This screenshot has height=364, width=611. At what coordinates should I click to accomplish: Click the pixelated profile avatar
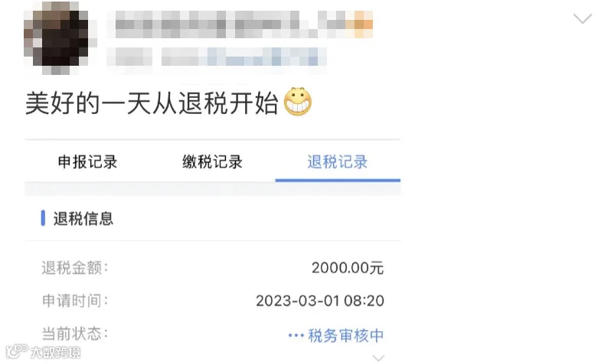[x=59, y=37]
